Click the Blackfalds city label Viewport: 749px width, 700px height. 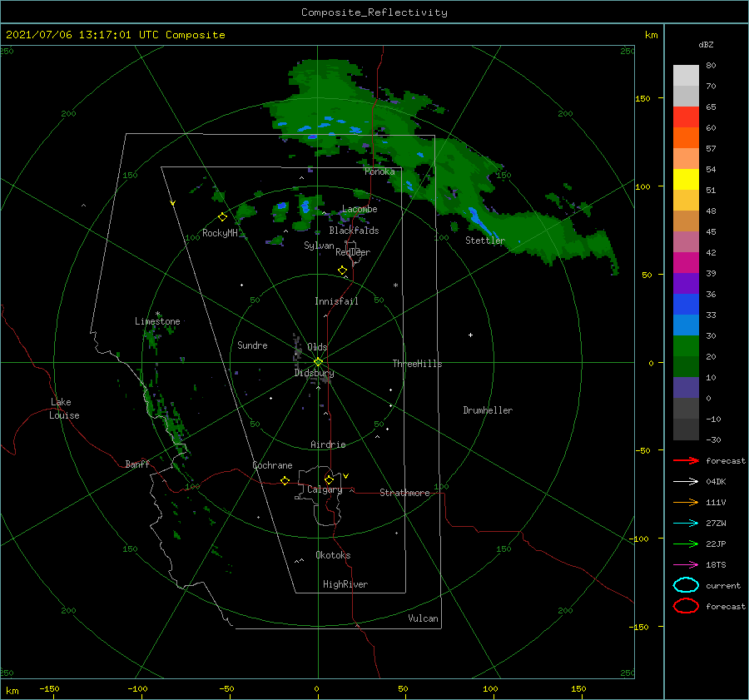354,231
